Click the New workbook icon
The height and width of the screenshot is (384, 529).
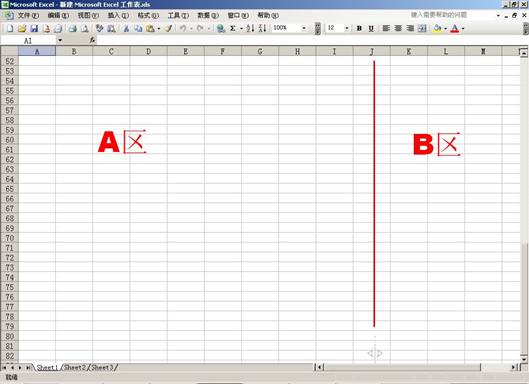(x=10, y=28)
